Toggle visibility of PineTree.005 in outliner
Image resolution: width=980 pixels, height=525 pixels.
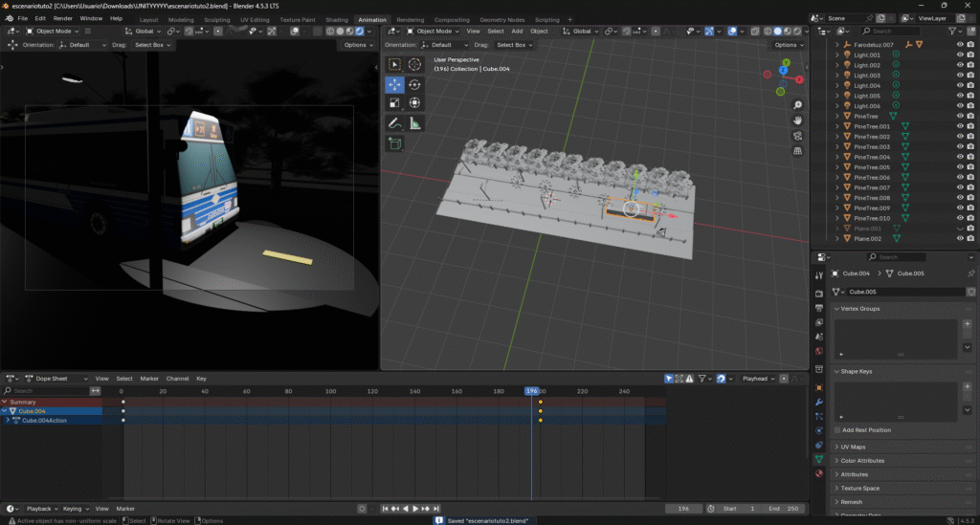click(x=960, y=167)
